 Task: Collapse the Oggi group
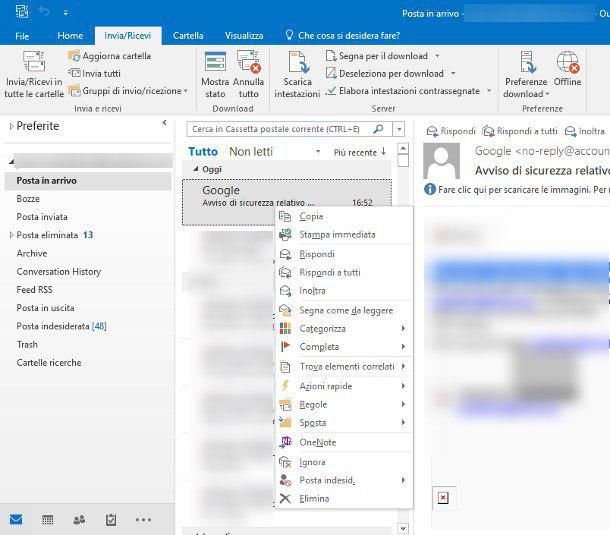point(196,169)
